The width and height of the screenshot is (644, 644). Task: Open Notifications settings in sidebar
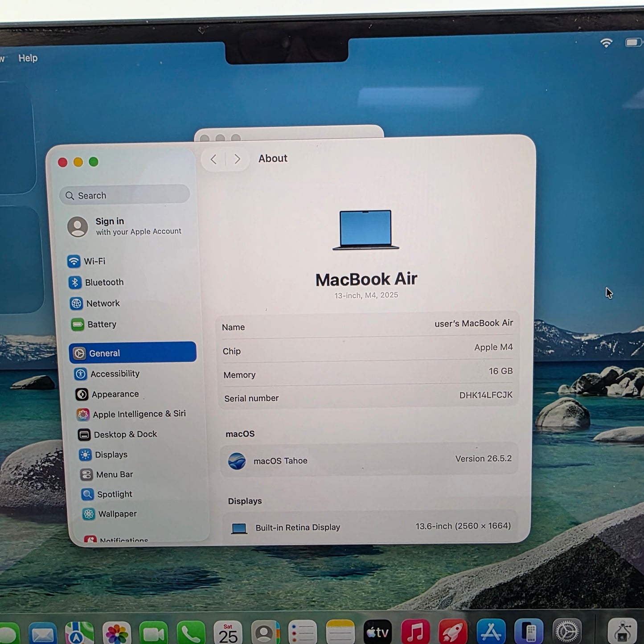point(116,540)
